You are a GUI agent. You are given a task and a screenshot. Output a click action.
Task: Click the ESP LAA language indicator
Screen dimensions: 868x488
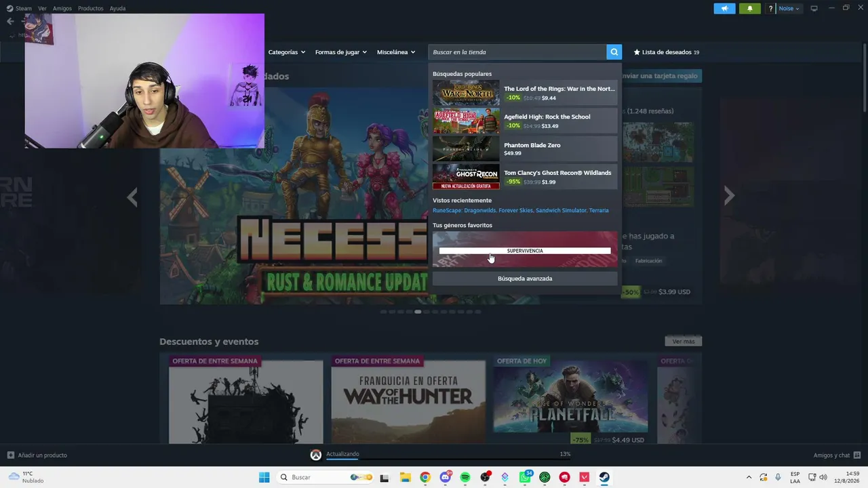point(795,477)
